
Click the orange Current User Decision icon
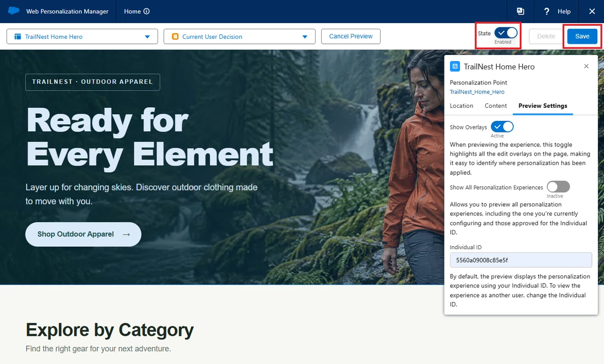pos(175,37)
